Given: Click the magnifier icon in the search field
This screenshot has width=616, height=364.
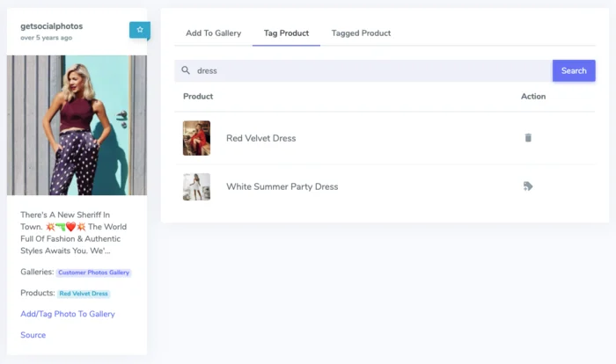Looking at the screenshot, I should click(186, 70).
